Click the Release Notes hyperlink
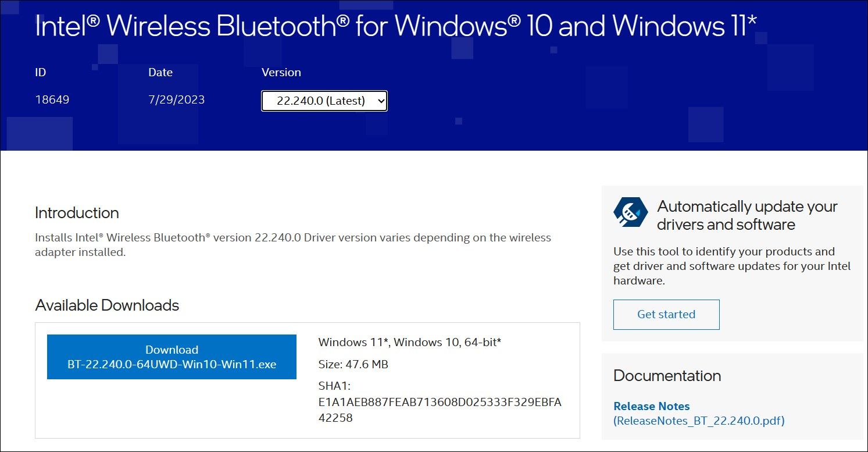 pos(651,406)
